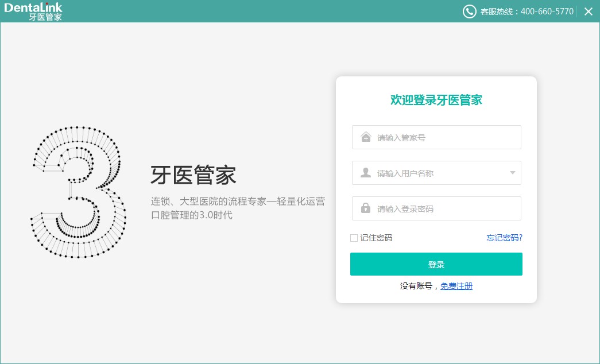Tick the 记住密码 checkbox

pyautogui.click(x=354, y=238)
